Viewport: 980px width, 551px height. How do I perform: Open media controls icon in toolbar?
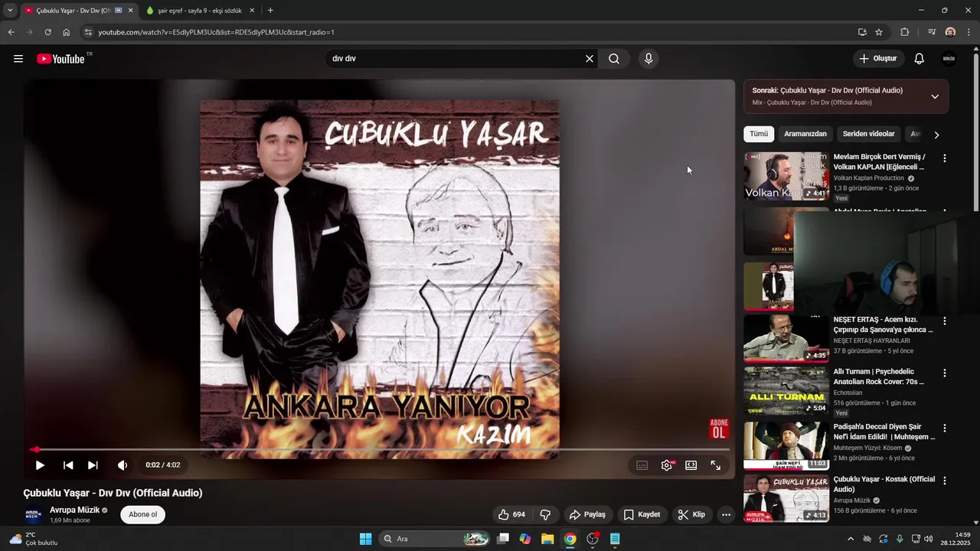932,32
